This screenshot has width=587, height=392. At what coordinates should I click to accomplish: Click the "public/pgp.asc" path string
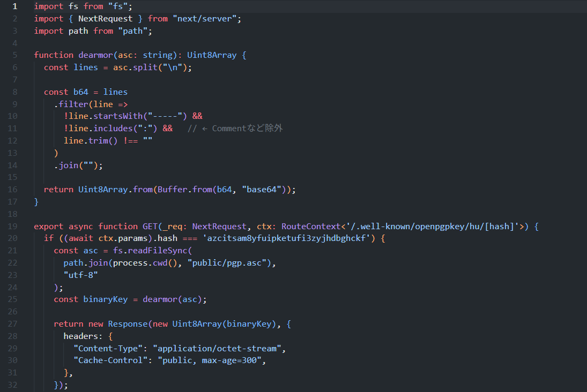point(227,263)
